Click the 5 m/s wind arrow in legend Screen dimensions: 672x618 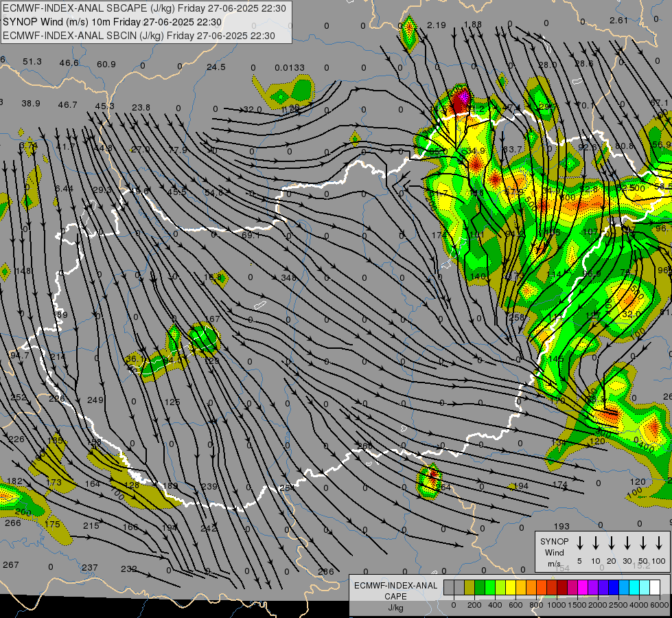[579, 543]
